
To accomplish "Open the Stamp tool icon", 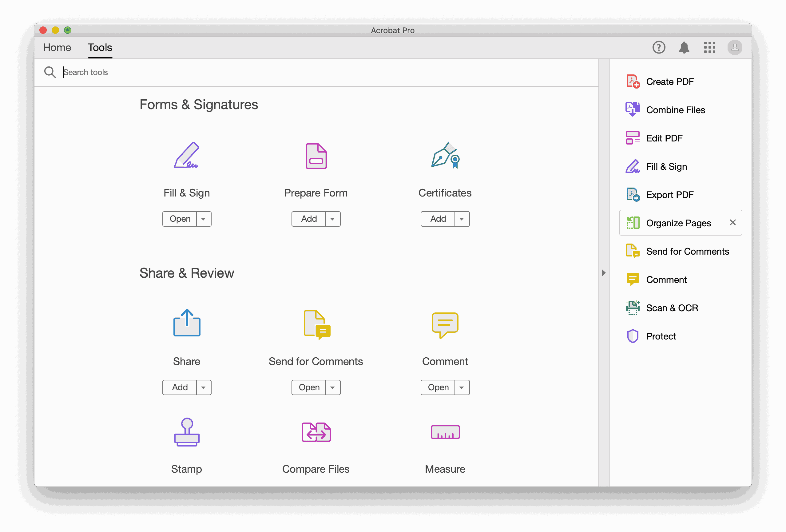I will click(186, 432).
